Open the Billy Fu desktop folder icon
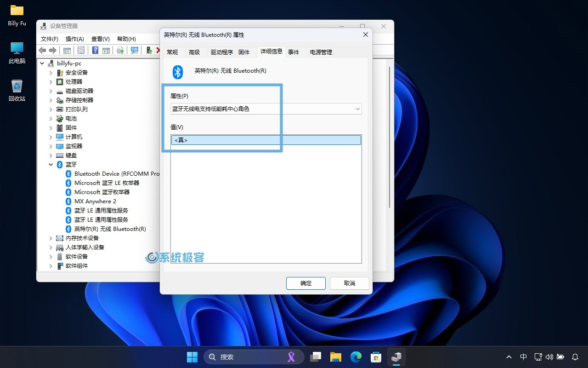Image resolution: width=588 pixels, height=368 pixels. [x=17, y=10]
